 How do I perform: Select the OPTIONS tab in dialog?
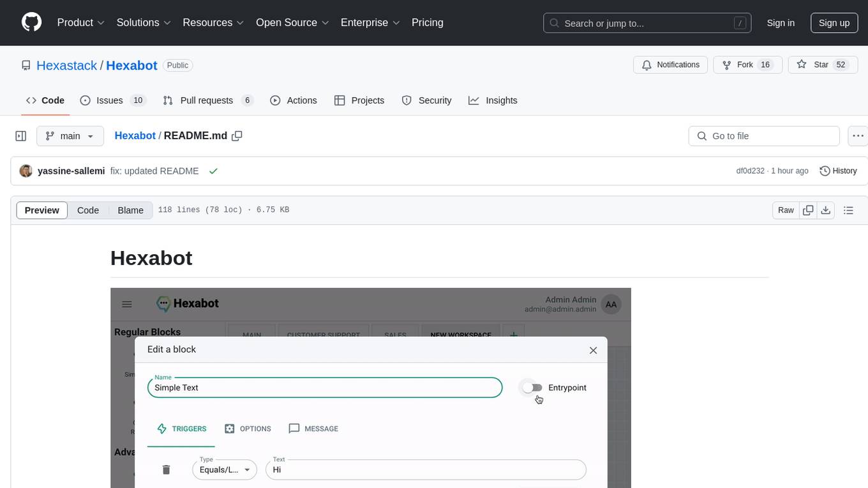[x=248, y=429]
